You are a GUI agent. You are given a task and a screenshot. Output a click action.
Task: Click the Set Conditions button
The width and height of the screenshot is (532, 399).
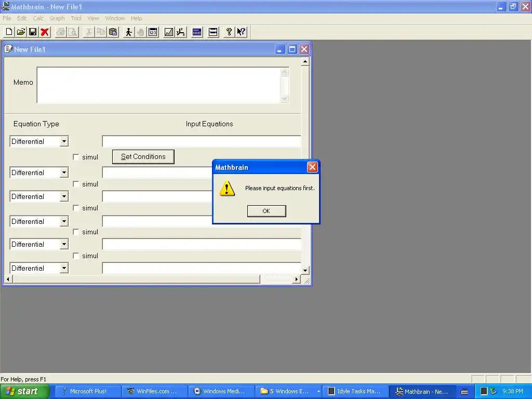[143, 157]
